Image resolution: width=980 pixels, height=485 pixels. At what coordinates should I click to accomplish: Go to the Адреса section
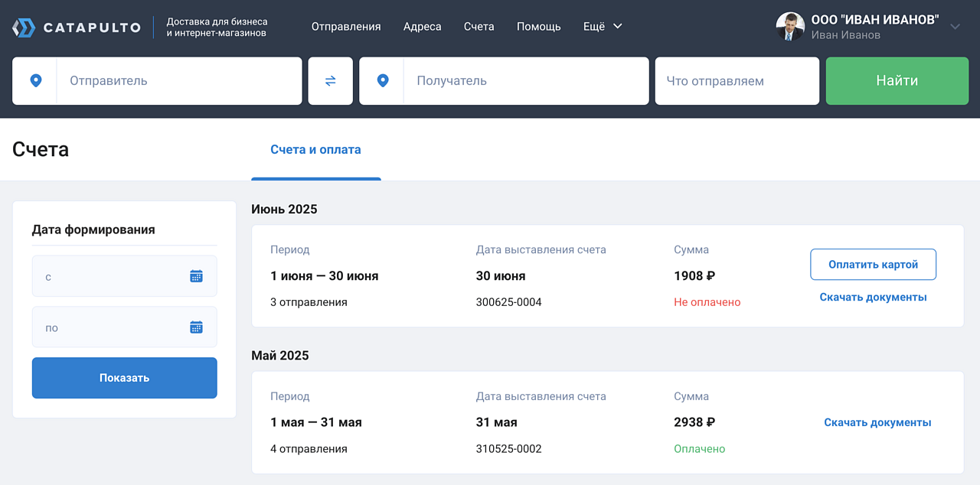(423, 26)
